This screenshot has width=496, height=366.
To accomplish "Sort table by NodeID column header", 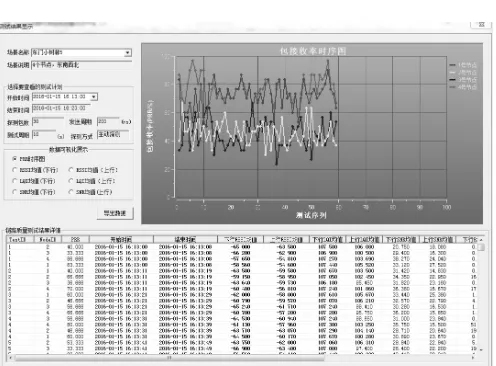I will [48, 239].
